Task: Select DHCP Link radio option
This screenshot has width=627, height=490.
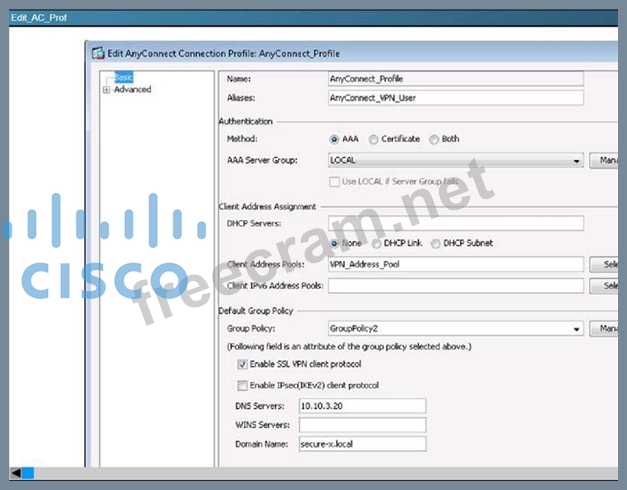Action: pyautogui.click(x=377, y=243)
